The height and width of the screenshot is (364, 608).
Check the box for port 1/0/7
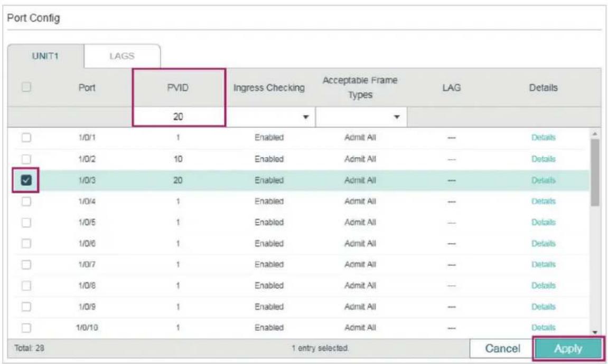pos(26,264)
